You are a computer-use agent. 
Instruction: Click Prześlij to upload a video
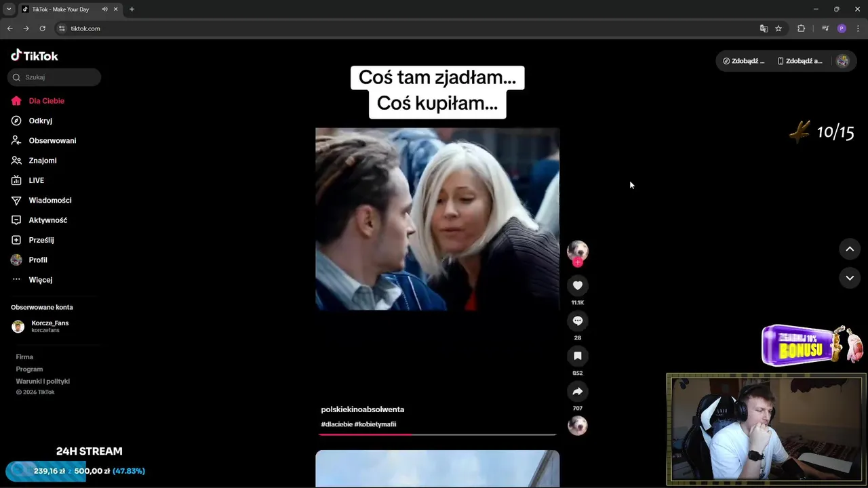point(33,240)
